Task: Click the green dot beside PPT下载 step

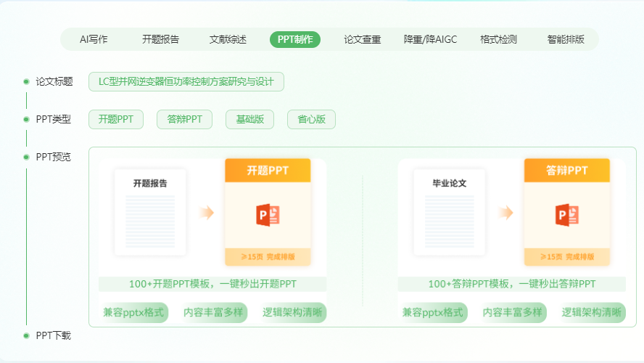Action: 26,335
